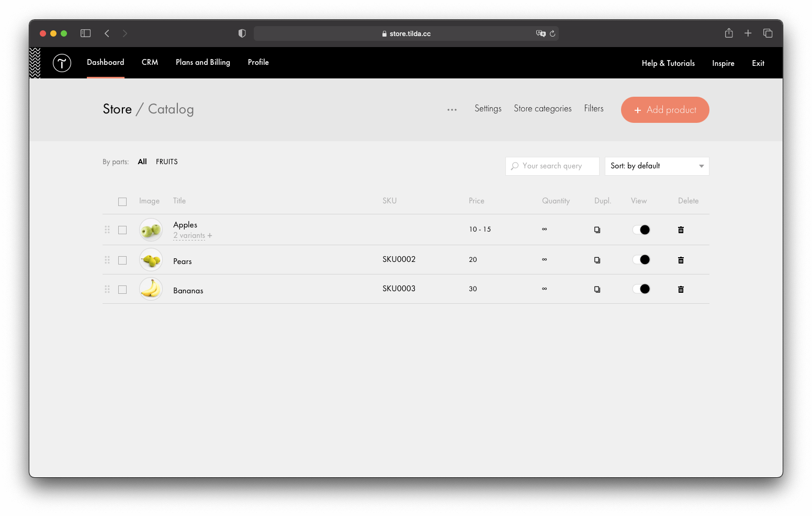Expand the 2 variants under Apples
The height and width of the screenshot is (516, 812).
pyautogui.click(x=192, y=235)
